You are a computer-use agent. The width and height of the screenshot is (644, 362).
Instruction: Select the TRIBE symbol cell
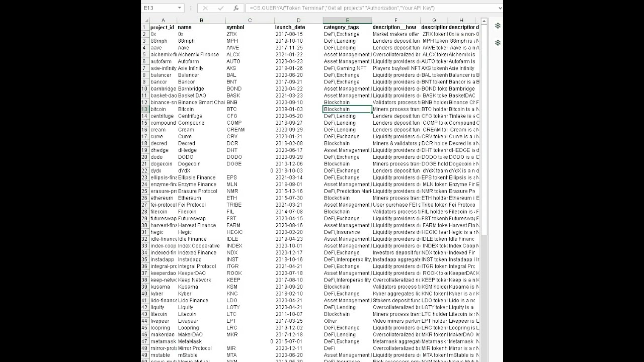coord(250,205)
